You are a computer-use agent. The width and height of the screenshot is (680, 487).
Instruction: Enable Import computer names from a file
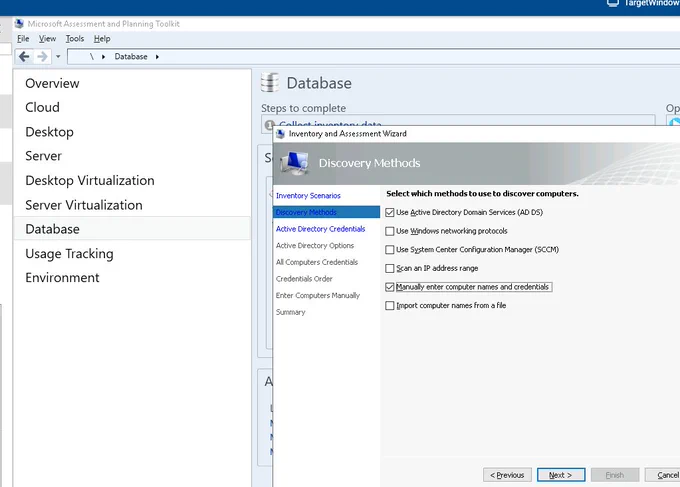389,306
